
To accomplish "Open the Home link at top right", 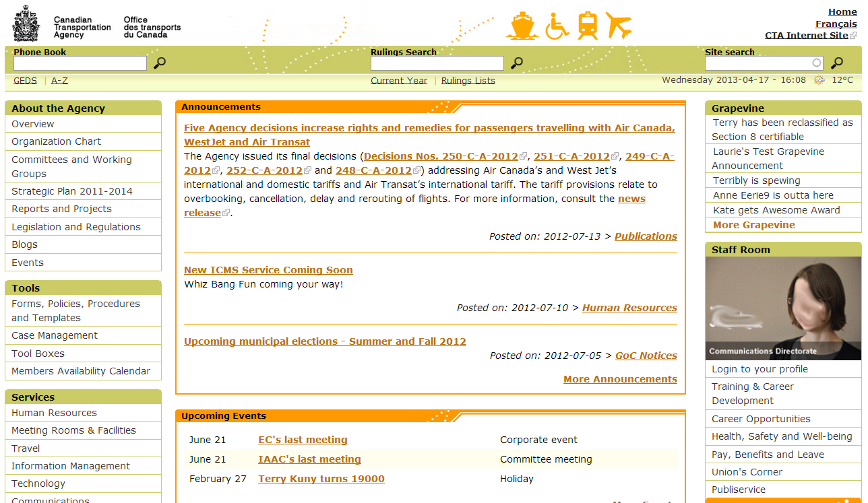I will tap(842, 11).
